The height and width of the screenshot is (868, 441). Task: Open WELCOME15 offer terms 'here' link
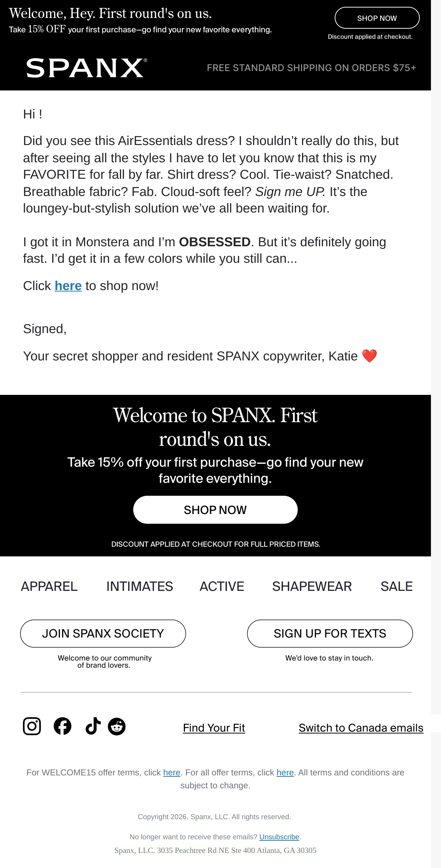click(172, 773)
